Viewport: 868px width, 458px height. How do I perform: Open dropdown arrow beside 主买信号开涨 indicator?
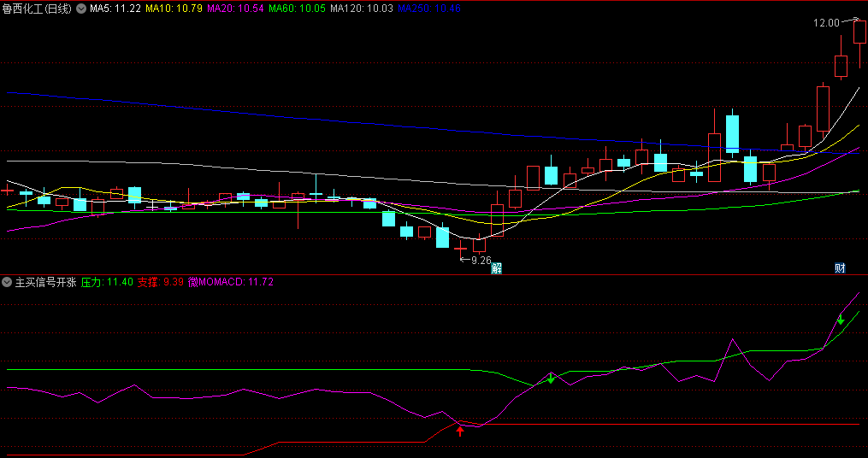coord(7,282)
